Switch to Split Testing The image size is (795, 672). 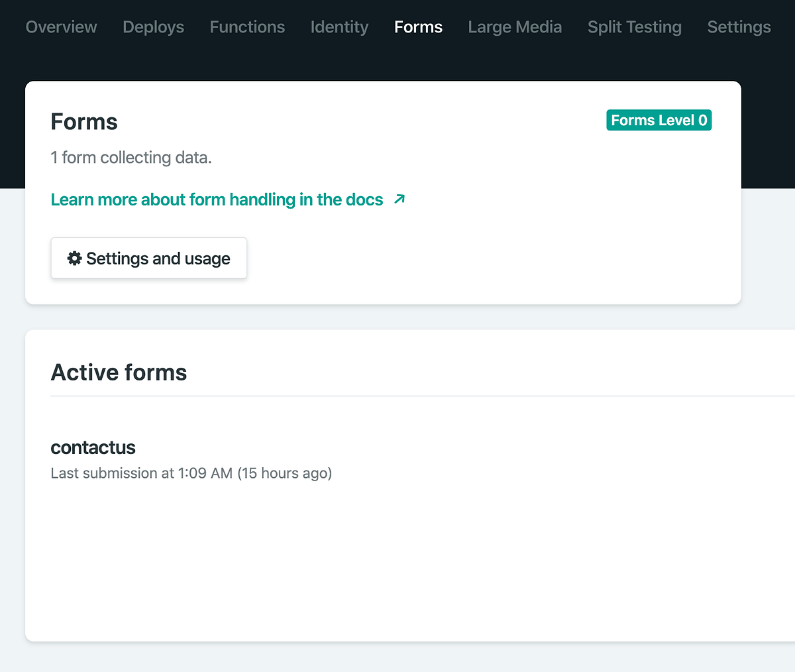tap(634, 27)
